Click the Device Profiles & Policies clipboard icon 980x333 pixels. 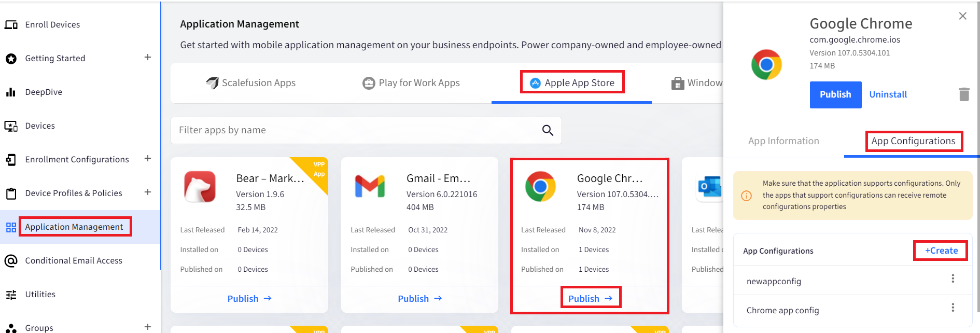click(11, 193)
